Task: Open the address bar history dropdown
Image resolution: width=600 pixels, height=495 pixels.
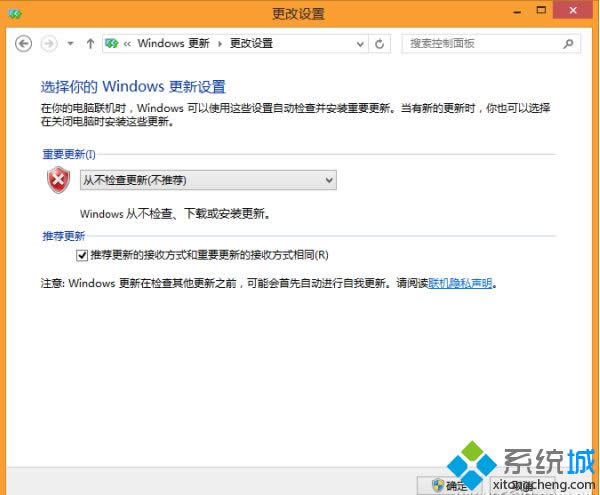Action: 360,44
